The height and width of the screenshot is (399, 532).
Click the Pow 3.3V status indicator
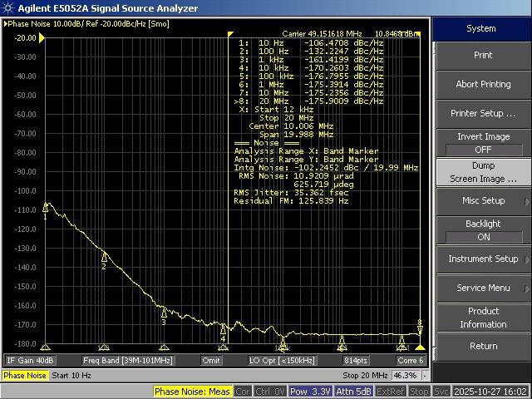(x=309, y=391)
